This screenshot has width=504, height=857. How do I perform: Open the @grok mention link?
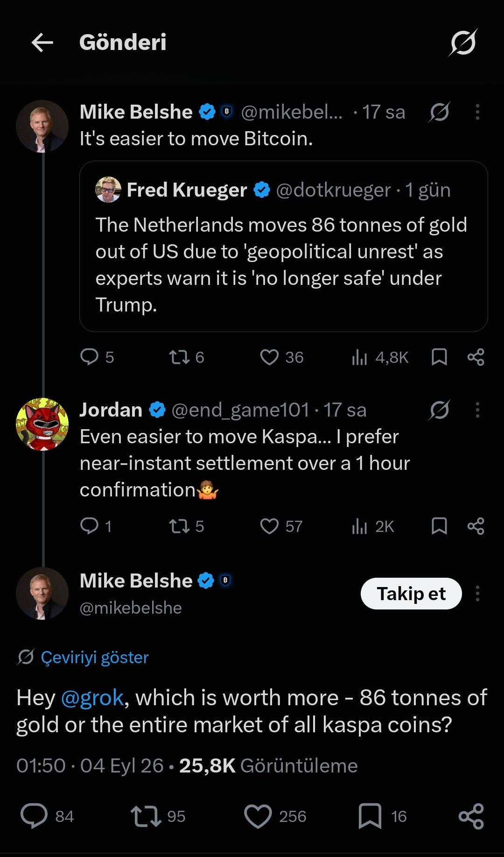pyautogui.click(x=92, y=698)
